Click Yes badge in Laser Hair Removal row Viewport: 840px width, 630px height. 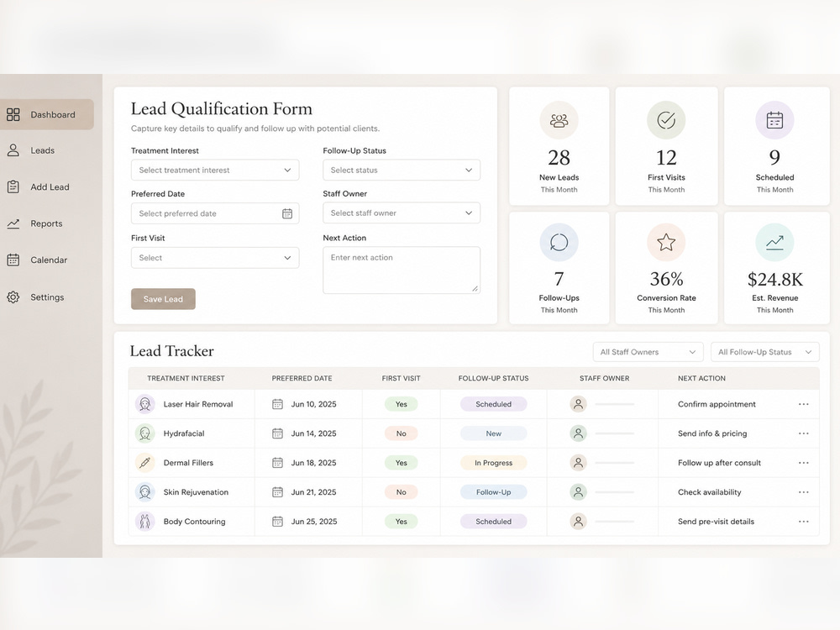tap(402, 404)
